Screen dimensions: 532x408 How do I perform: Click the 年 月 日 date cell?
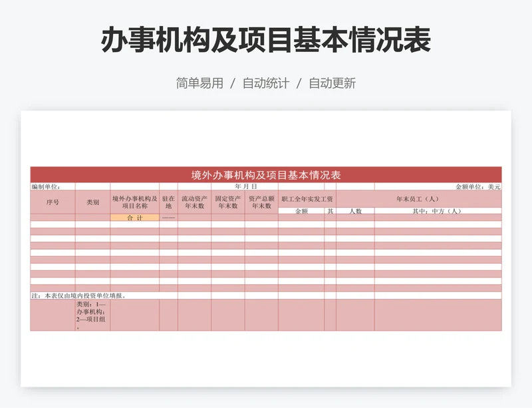[245, 186]
